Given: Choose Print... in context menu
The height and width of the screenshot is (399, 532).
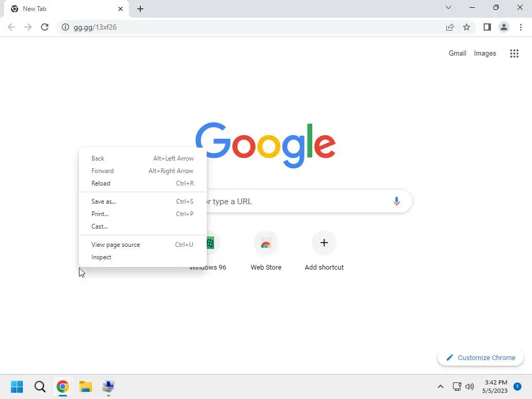Looking at the screenshot, I should (x=142, y=214).
